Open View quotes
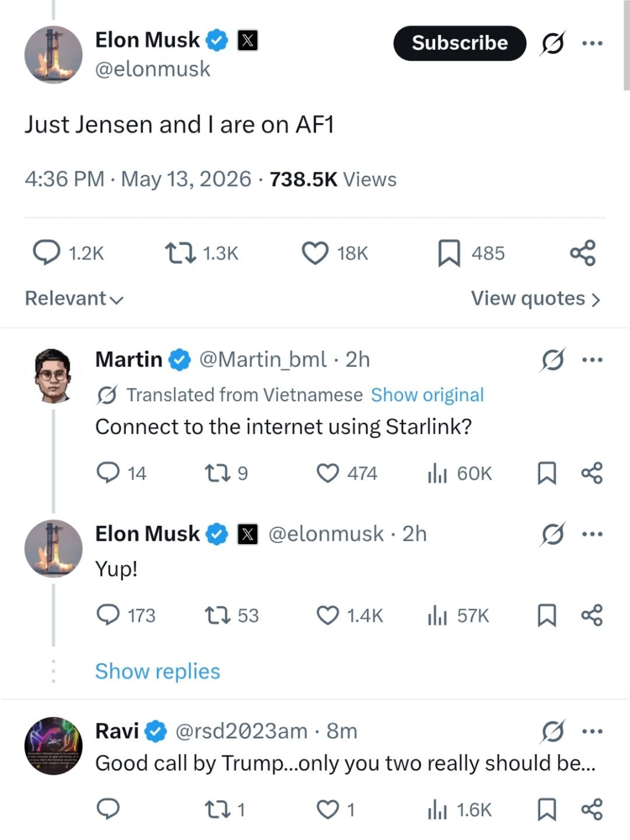 click(x=535, y=299)
